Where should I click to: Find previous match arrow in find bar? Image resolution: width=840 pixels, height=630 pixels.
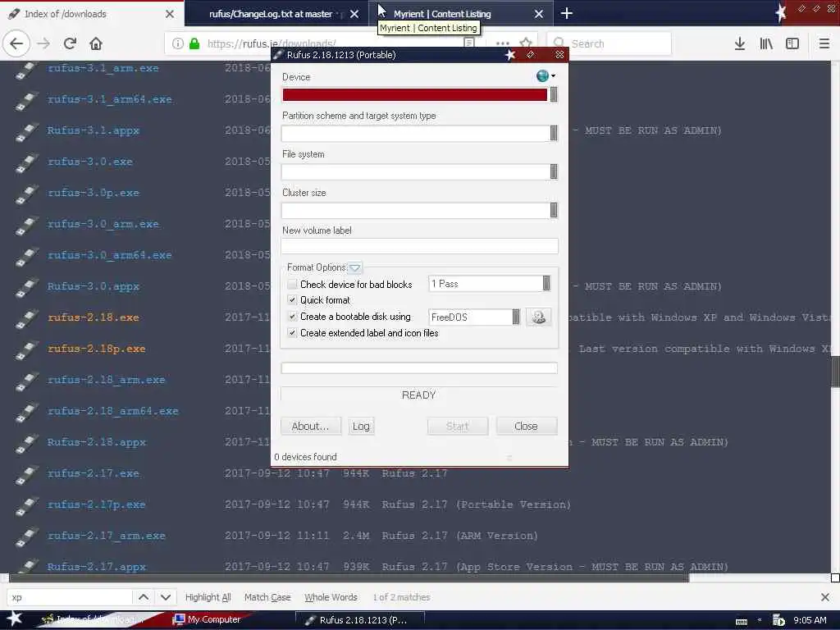(x=144, y=597)
